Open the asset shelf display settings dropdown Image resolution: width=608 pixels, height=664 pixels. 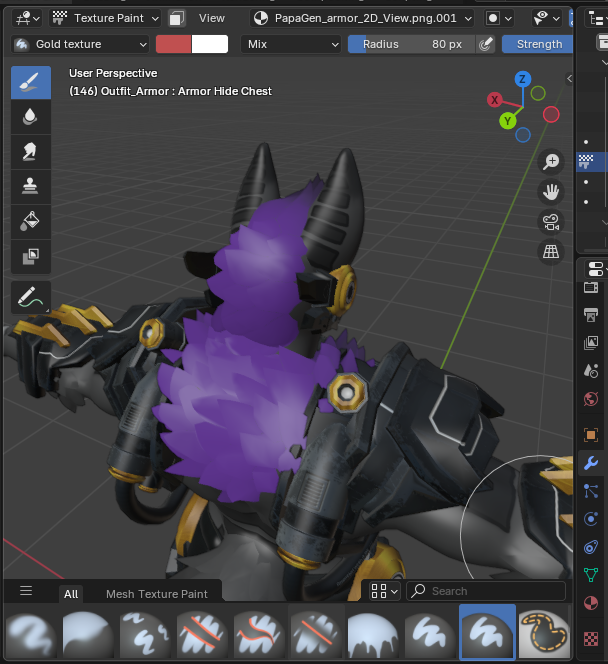(x=384, y=591)
